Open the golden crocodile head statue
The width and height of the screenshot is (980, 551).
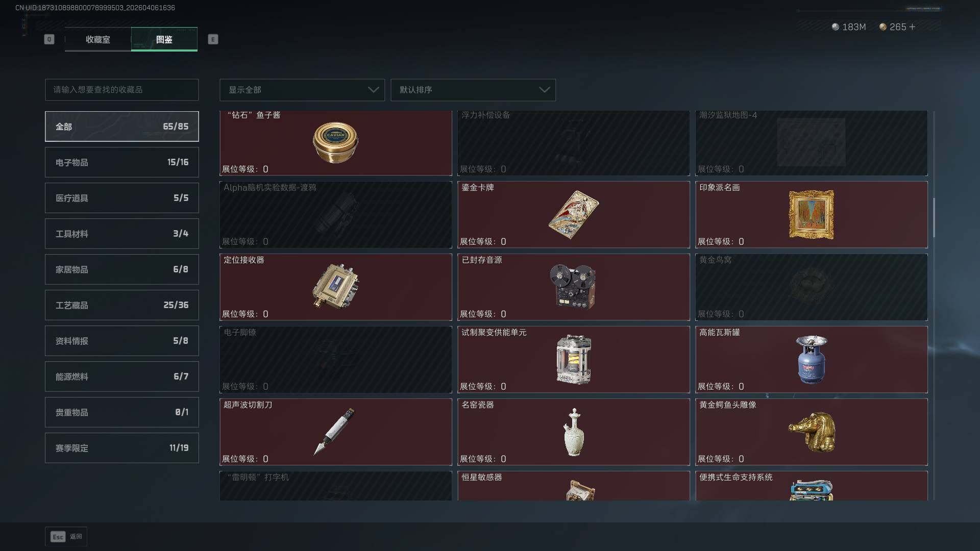point(812,432)
